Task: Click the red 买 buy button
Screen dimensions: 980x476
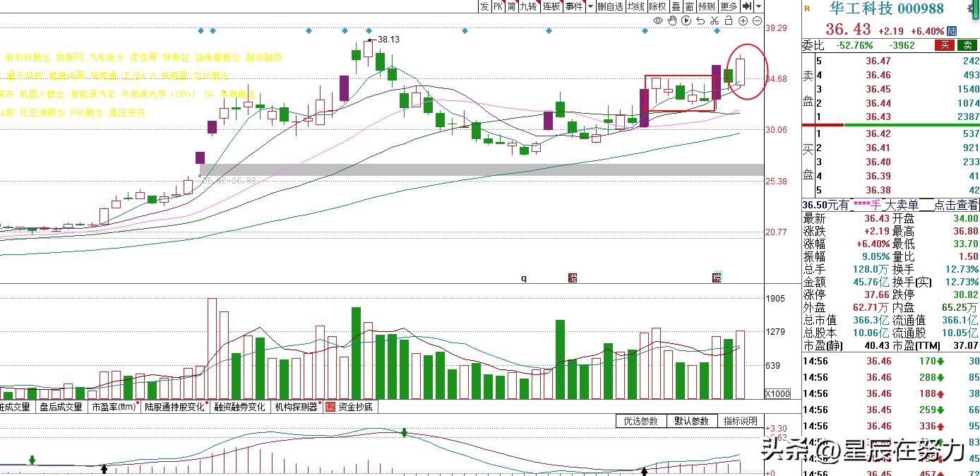Action: click(x=945, y=45)
